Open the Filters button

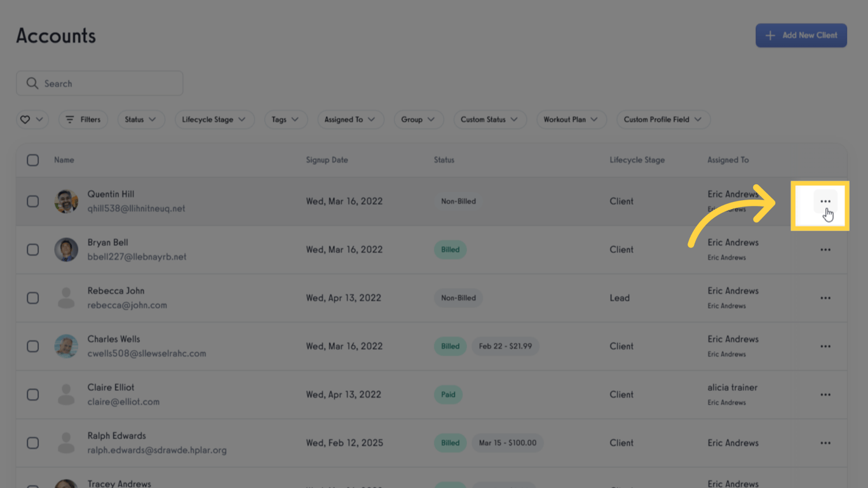point(83,119)
